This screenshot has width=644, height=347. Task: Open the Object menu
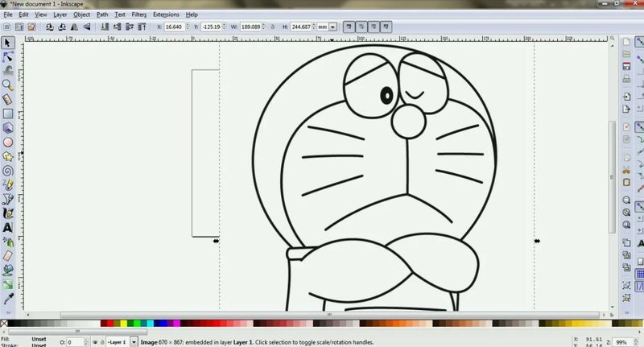coord(82,14)
